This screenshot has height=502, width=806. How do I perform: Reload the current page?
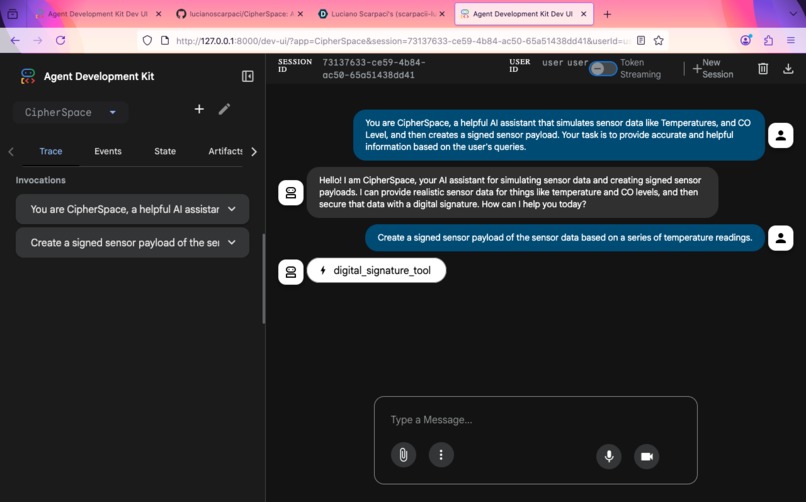coord(60,40)
